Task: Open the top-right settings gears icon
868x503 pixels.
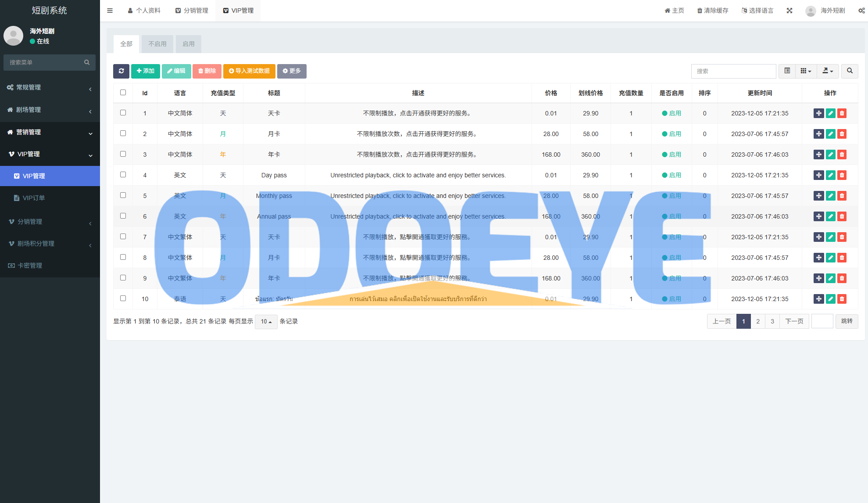Action: click(861, 11)
